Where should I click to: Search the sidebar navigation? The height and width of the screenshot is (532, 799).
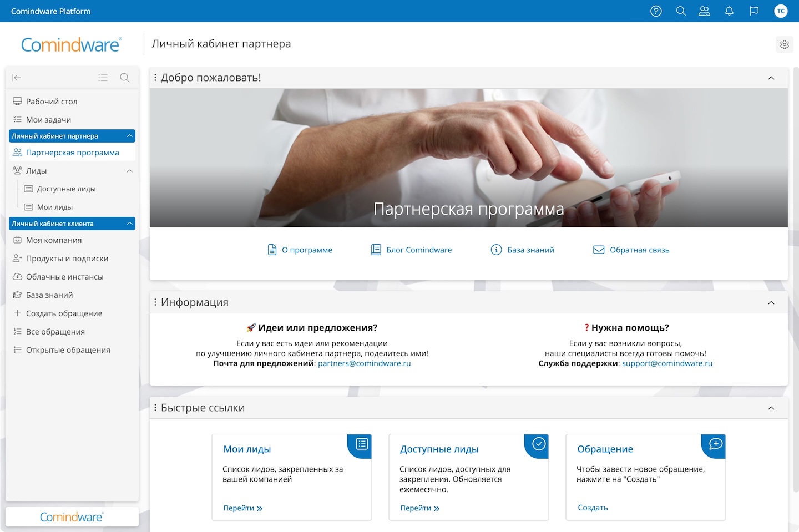click(125, 78)
